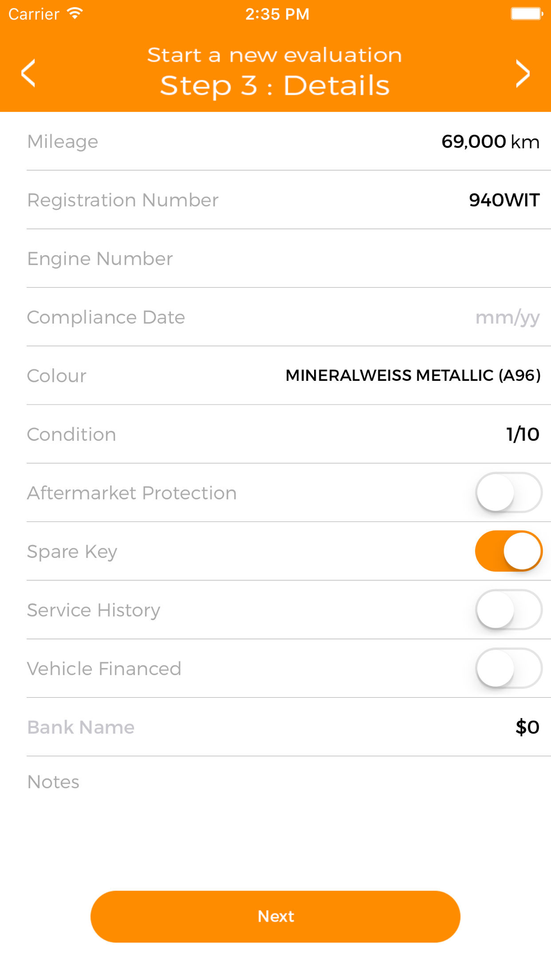Open the Colour selection row
Image resolution: width=551 pixels, height=980 pixels.
click(289, 375)
